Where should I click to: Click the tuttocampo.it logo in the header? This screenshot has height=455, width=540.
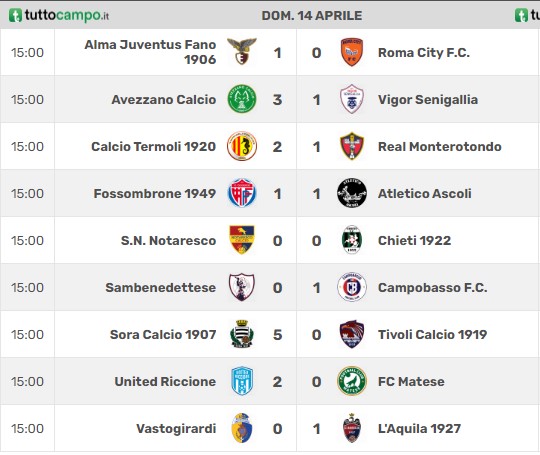coord(59,15)
